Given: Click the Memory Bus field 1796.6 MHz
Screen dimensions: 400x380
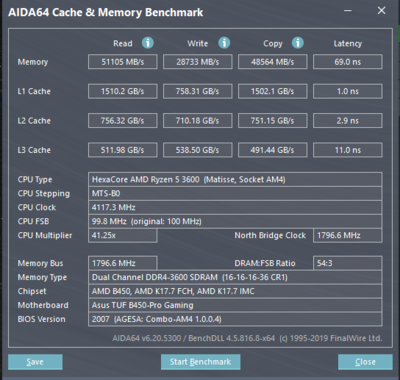Looking at the screenshot, I should click(123, 263).
